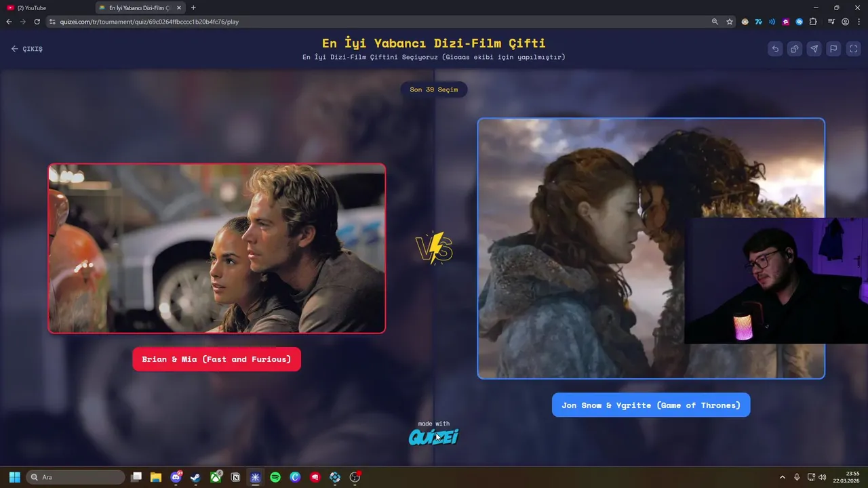Open Task View on the taskbar

pos(136,477)
